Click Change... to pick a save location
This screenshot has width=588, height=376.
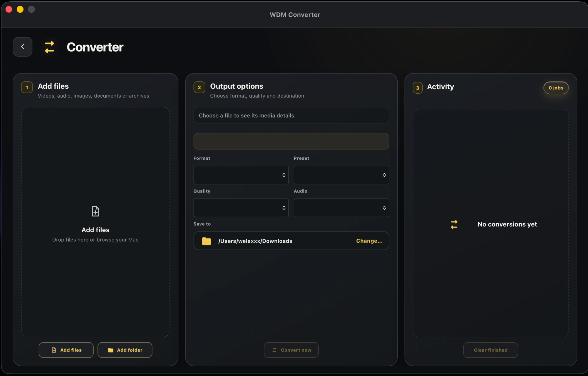coord(369,241)
